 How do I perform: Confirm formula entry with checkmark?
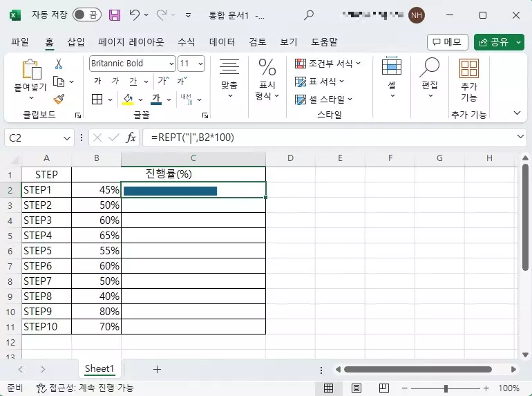click(114, 138)
